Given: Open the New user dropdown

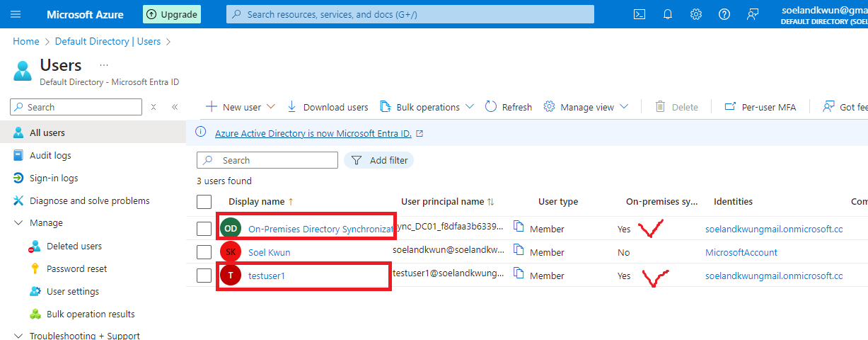Looking at the screenshot, I should tap(240, 107).
